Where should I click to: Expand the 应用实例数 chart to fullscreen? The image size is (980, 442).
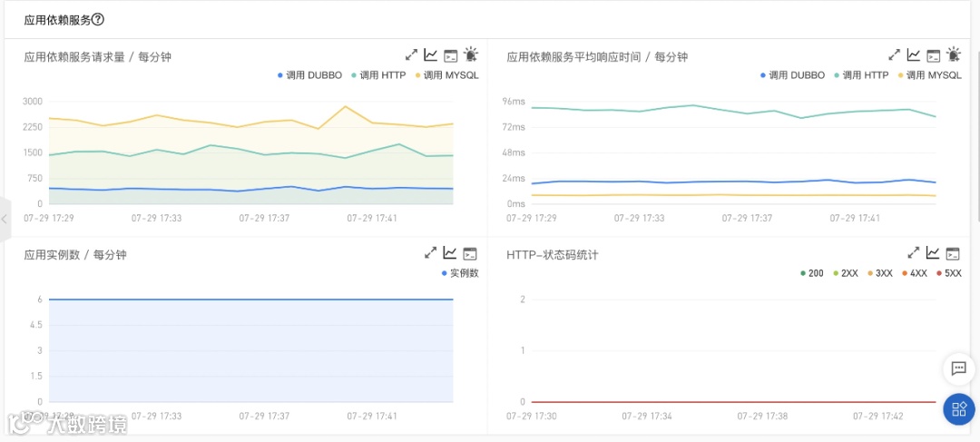tap(431, 253)
